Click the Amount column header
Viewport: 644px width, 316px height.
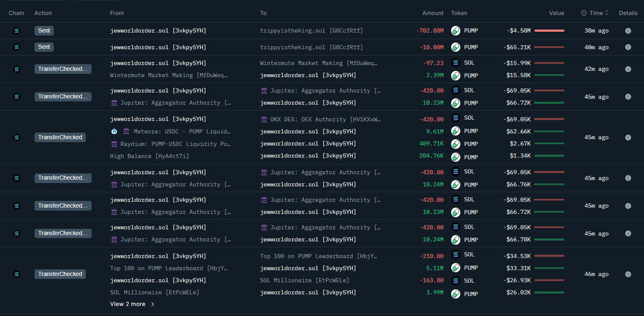pos(433,13)
